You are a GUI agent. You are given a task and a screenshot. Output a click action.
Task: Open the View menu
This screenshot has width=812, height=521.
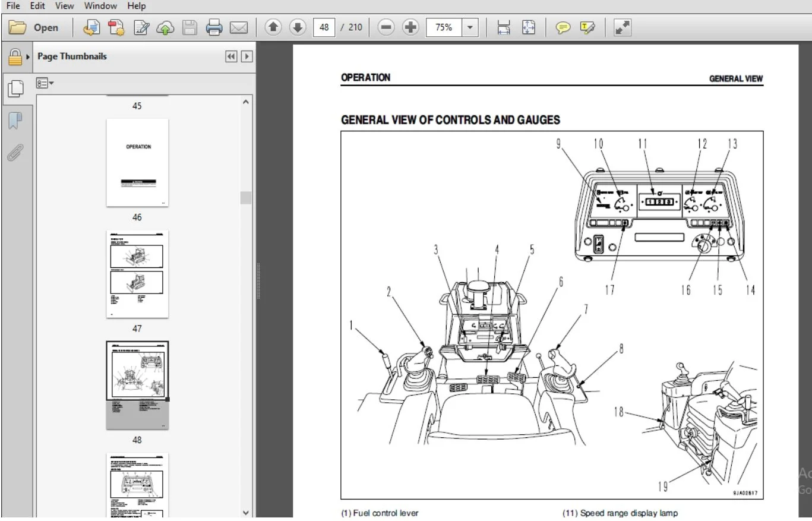tap(64, 6)
